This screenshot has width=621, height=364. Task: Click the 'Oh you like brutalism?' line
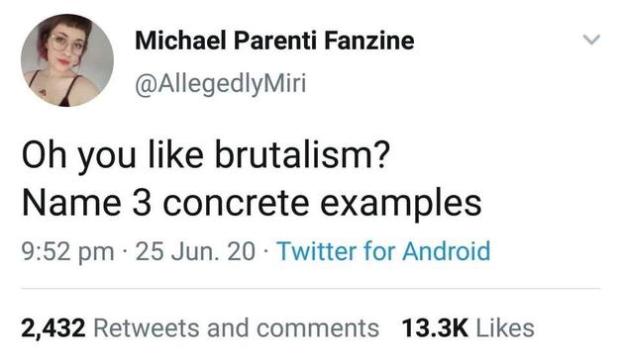pyautogui.click(x=206, y=155)
